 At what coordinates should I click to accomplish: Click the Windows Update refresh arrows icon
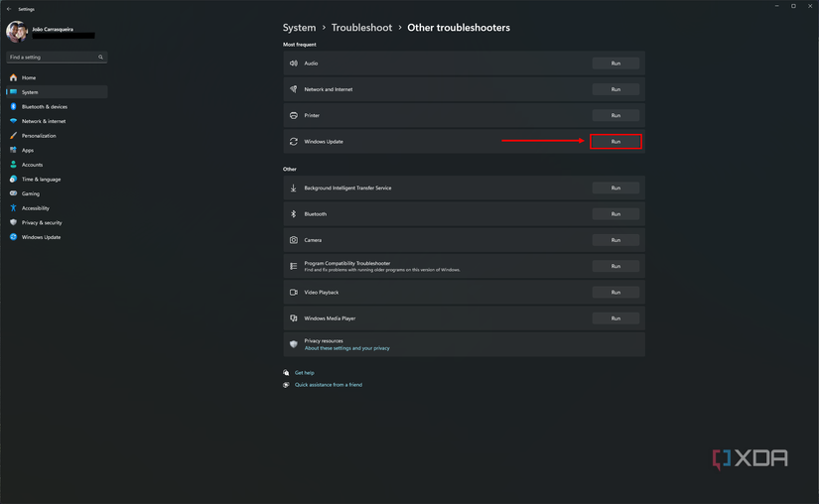click(x=294, y=142)
